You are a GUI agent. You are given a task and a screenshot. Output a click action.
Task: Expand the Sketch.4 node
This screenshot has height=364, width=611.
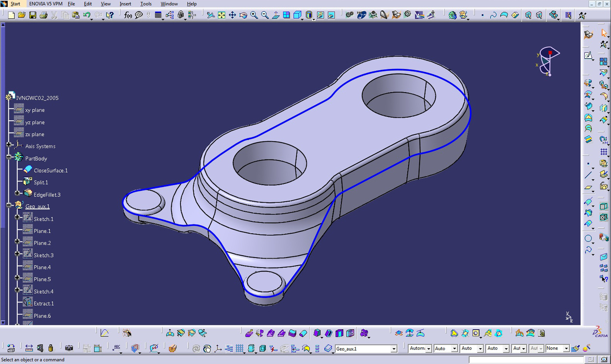click(17, 290)
